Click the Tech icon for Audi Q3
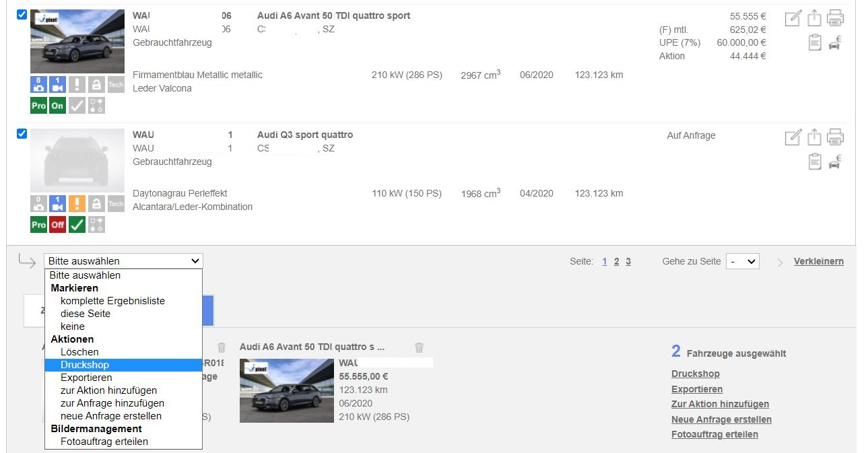Image resolution: width=868 pixels, height=453 pixels. pos(116,204)
